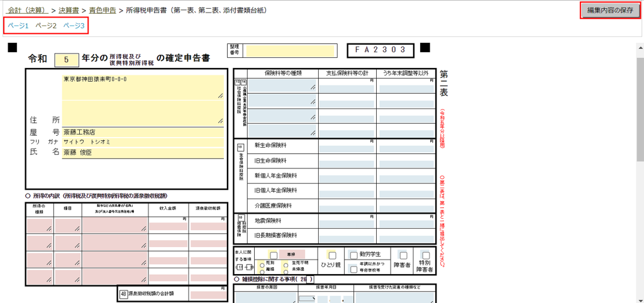The width and height of the screenshot is (644, 303).
Task: Check the ひとり親 checkbox
Action: click(x=331, y=255)
